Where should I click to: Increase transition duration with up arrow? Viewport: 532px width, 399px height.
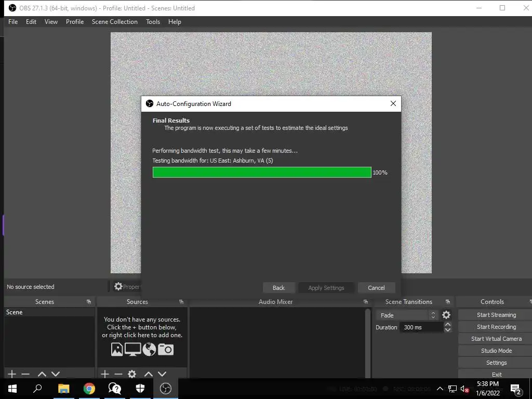coord(448,324)
